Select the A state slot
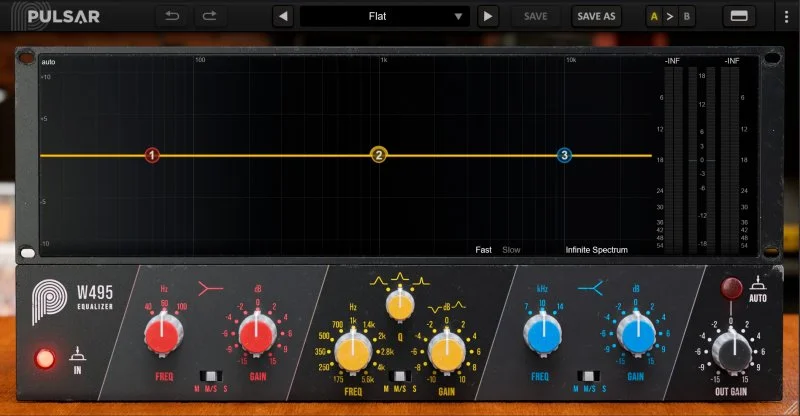 pyautogui.click(x=654, y=16)
